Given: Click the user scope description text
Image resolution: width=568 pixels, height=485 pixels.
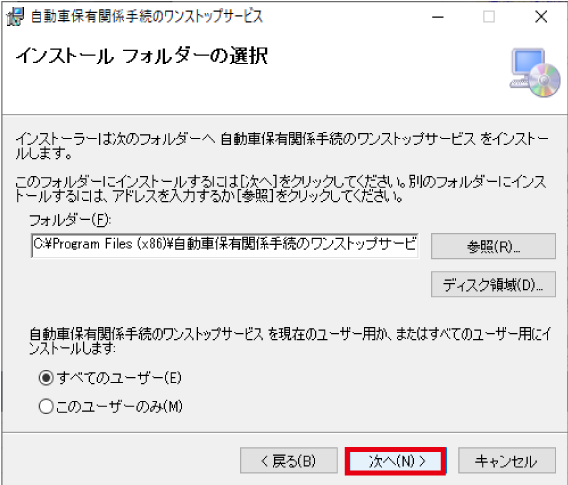Looking at the screenshot, I should 290,340.
